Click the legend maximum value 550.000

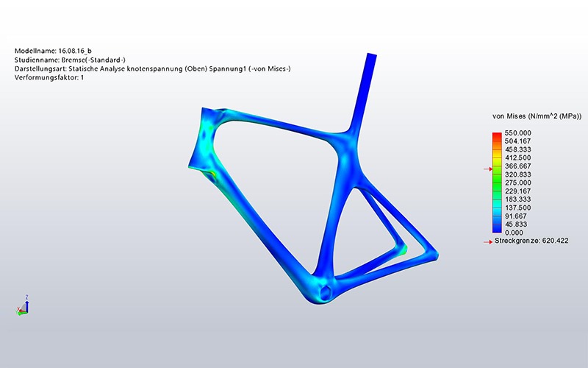coord(518,133)
